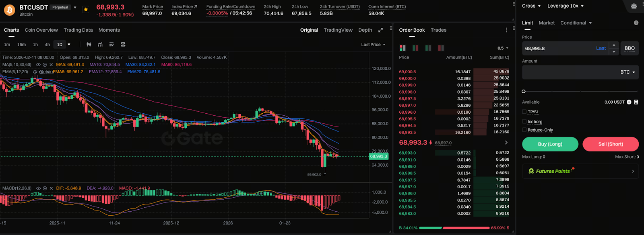Enable the Iceberg checkbox

click(x=524, y=121)
